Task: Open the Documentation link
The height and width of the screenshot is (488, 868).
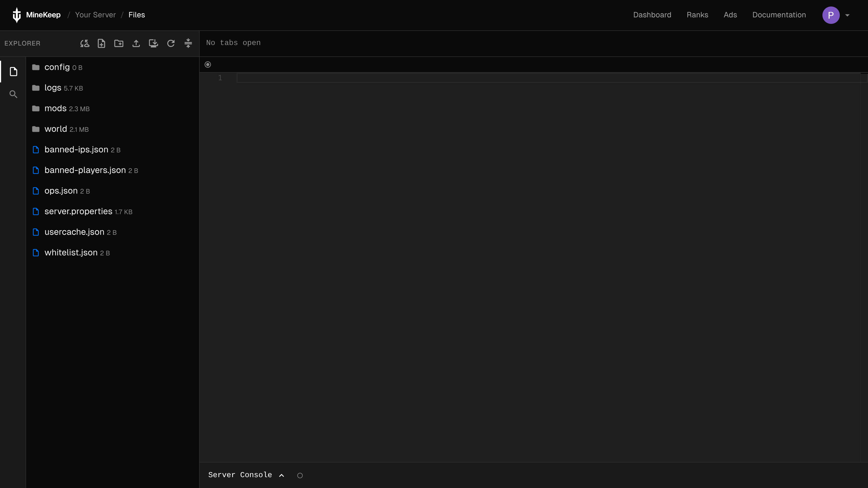Action: [x=779, y=15]
